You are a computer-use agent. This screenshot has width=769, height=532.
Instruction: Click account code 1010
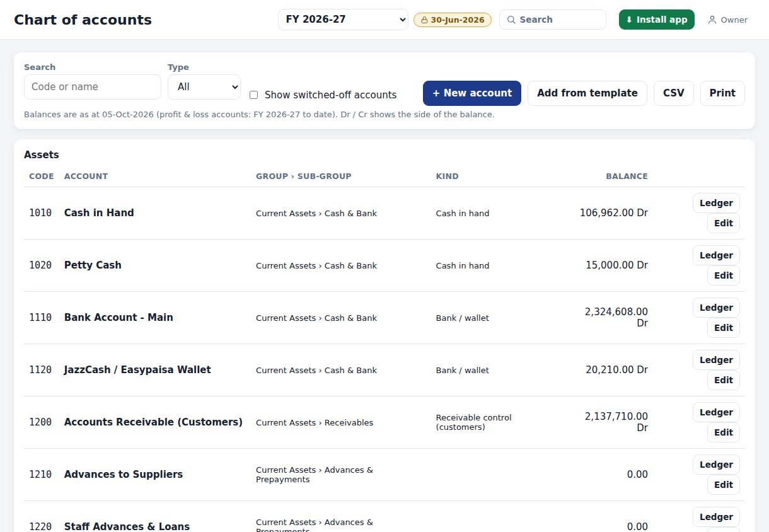tap(40, 213)
